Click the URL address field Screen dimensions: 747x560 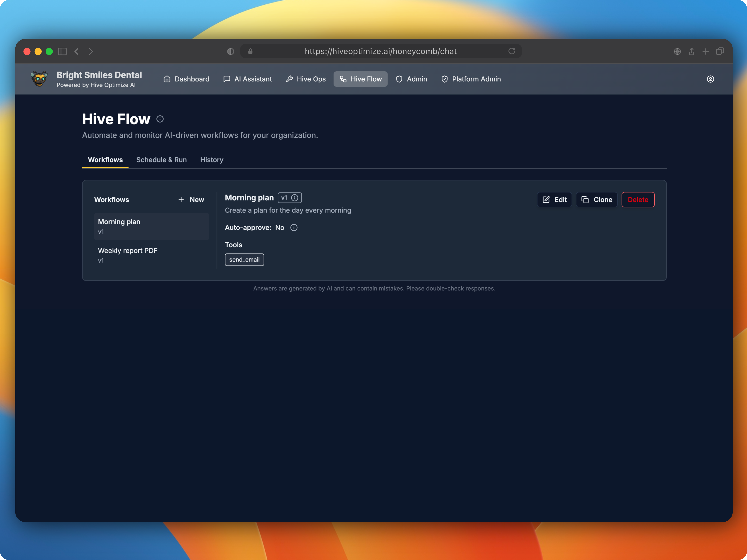pos(381,51)
